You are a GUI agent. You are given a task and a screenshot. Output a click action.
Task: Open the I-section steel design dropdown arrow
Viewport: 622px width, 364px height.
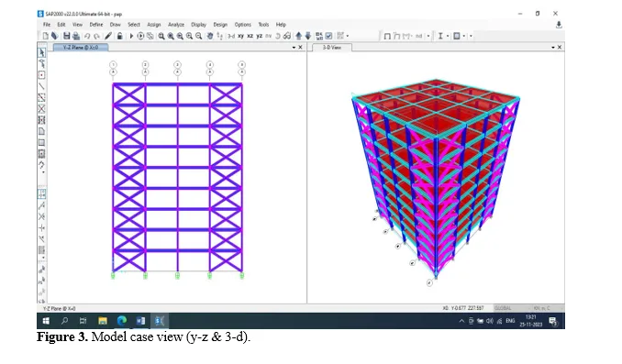click(448, 36)
